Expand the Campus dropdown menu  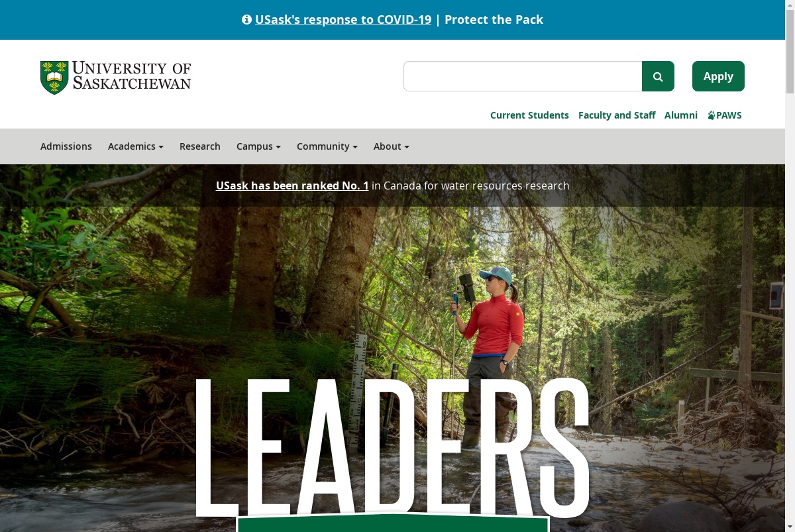[x=258, y=146]
